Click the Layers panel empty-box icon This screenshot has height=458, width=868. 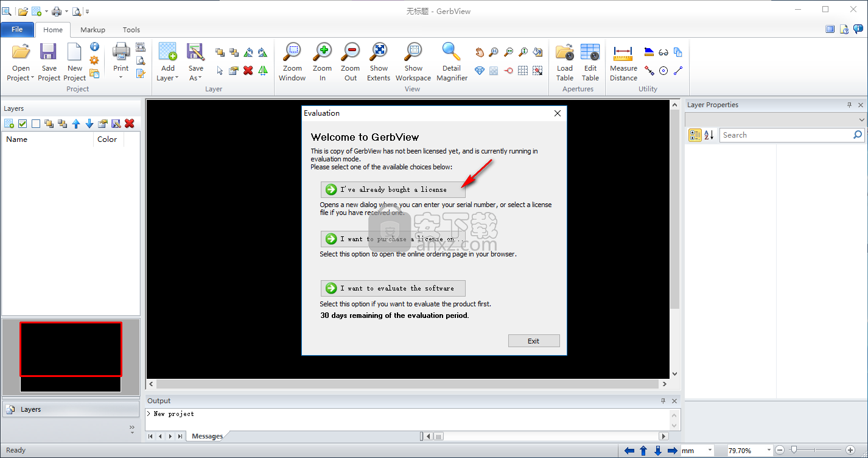[36, 124]
